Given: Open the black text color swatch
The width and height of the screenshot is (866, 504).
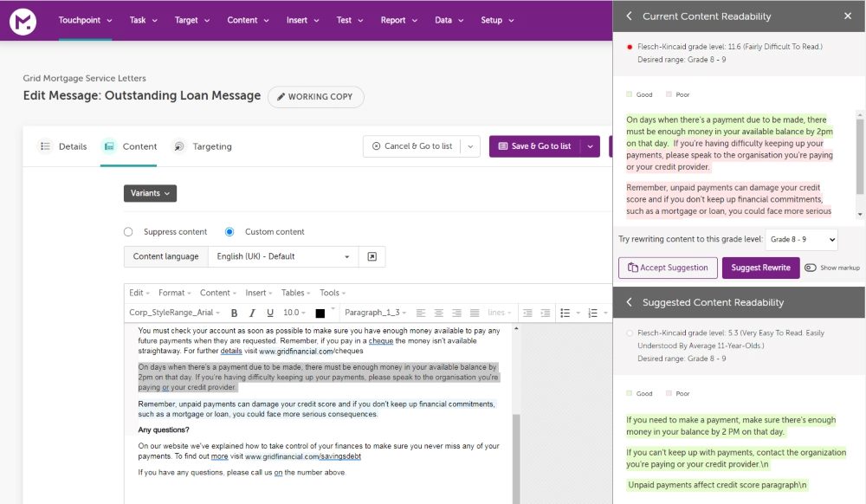Looking at the screenshot, I should click(320, 313).
